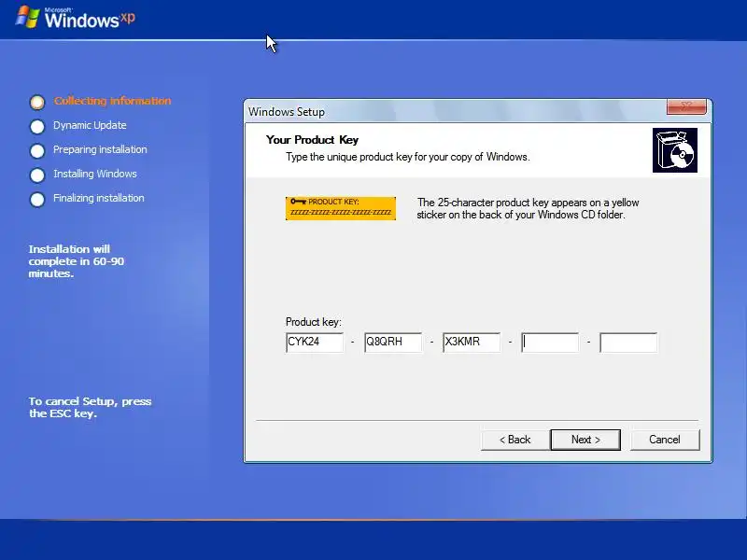Click the 'Preparing installation' step text
Screen dimensions: 747x560
coord(100,149)
